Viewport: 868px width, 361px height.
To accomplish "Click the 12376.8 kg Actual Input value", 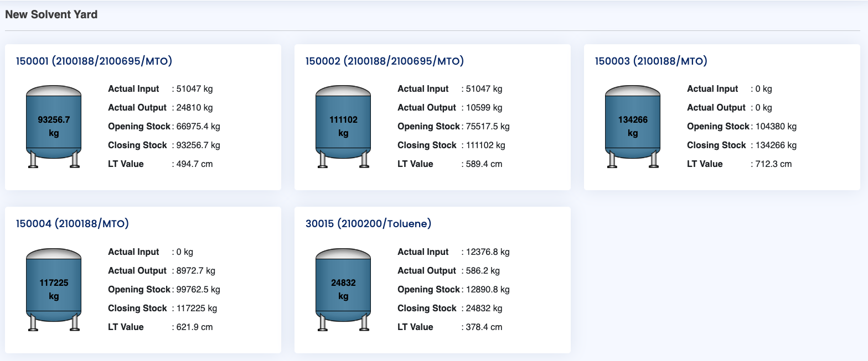I will (487, 252).
